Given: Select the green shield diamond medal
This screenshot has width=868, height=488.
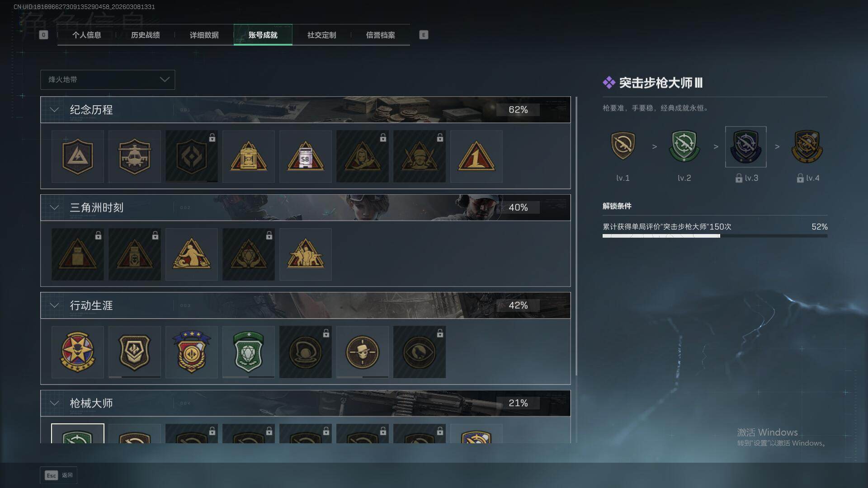Looking at the screenshot, I should coord(248,352).
